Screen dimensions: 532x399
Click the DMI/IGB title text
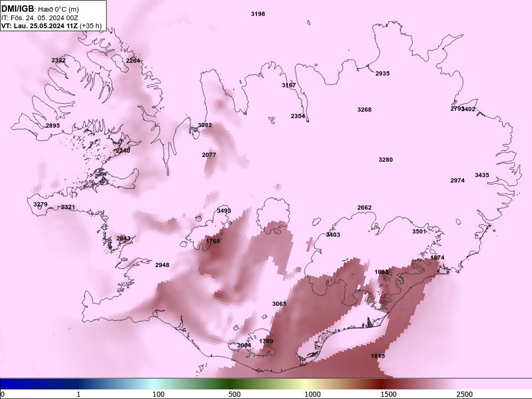click(x=18, y=9)
